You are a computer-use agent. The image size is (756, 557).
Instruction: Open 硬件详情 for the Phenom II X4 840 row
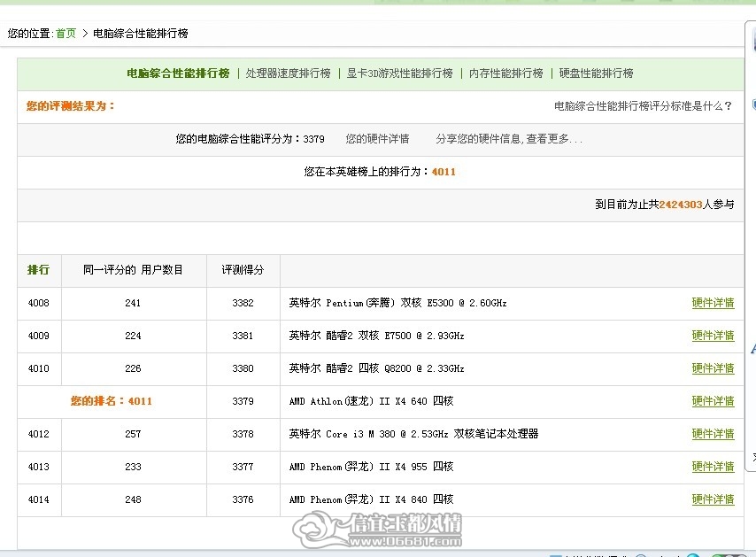point(714,499)
